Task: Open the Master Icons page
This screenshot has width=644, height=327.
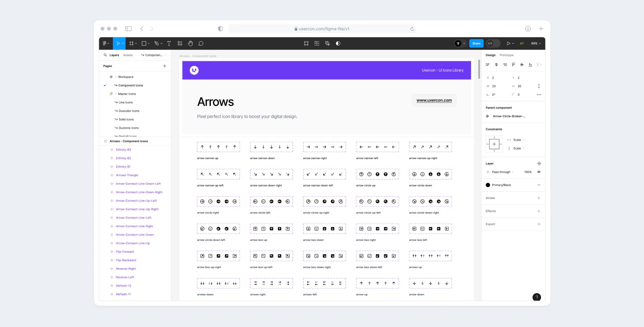Action: tap(127, 94)
